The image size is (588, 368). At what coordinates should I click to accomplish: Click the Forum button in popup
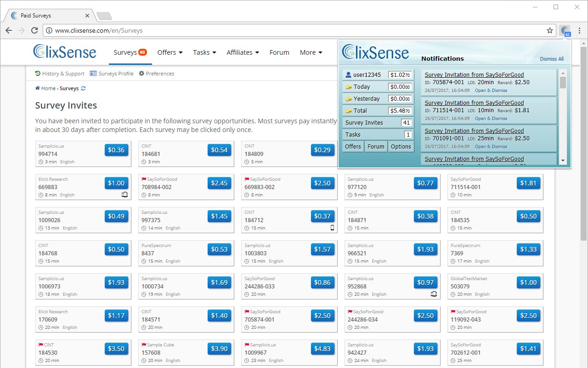(x=376, y=146)
